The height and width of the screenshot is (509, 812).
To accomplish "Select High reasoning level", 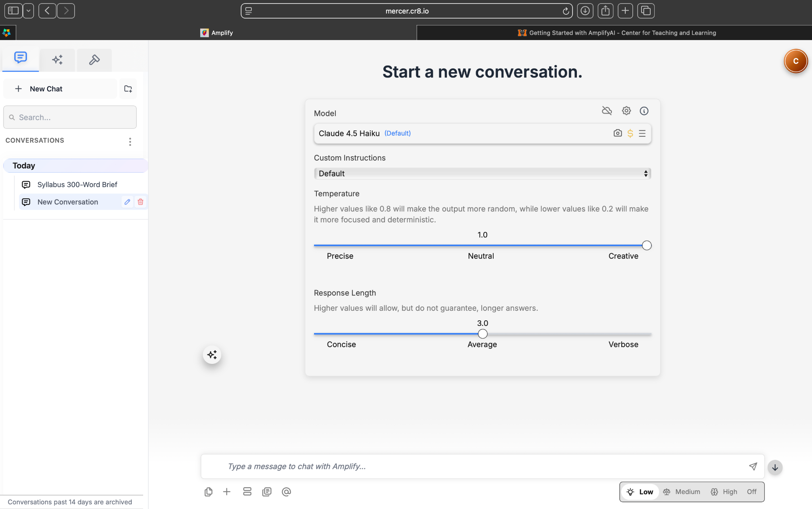I will click(724, 492).
